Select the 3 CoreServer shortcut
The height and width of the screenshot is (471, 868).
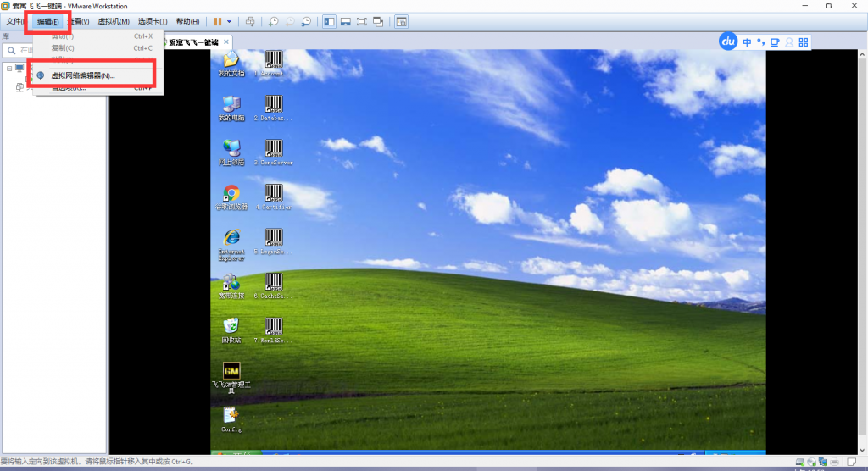point(274,152)
